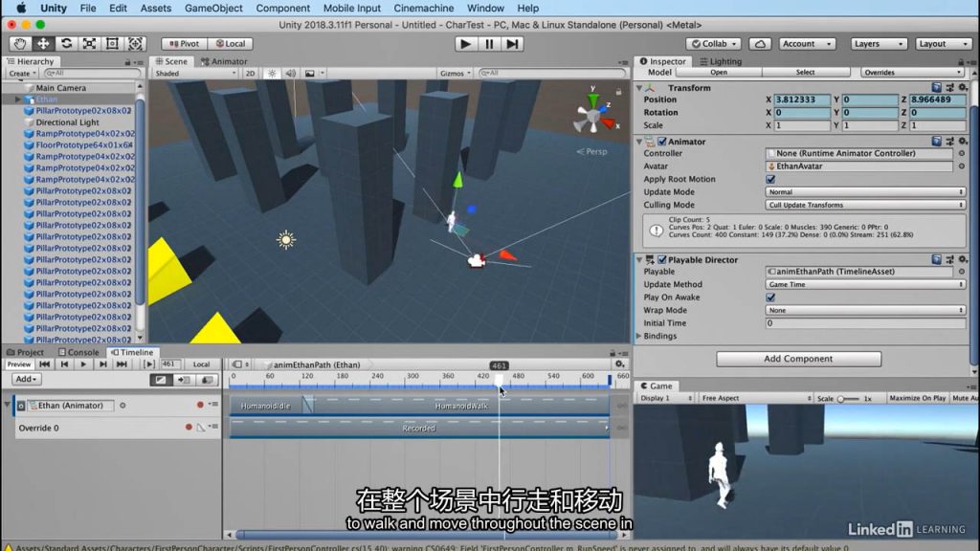
Task: Toggle the Pivot handle position button
Action: (184, 44)
